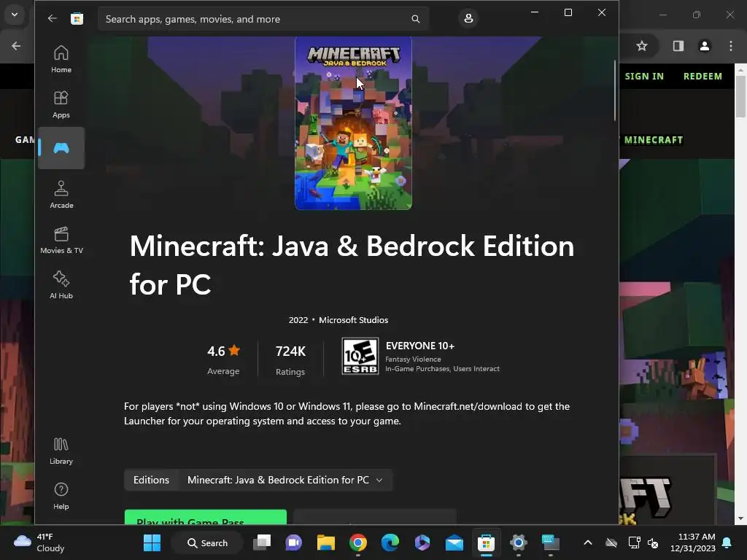The width and height of the screenshot is (747, 560).
Task: Click the Store back arrow
Action: 52,18
